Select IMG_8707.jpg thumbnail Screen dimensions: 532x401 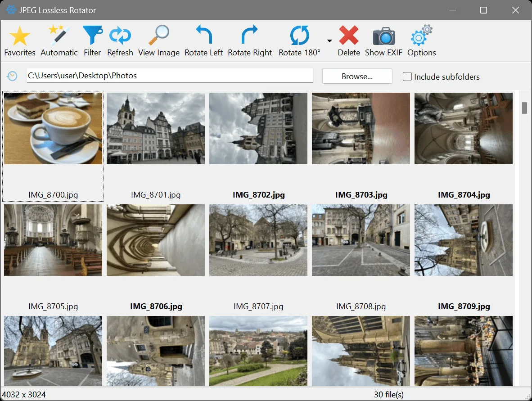pyautogui.click(x=258, y=240)
